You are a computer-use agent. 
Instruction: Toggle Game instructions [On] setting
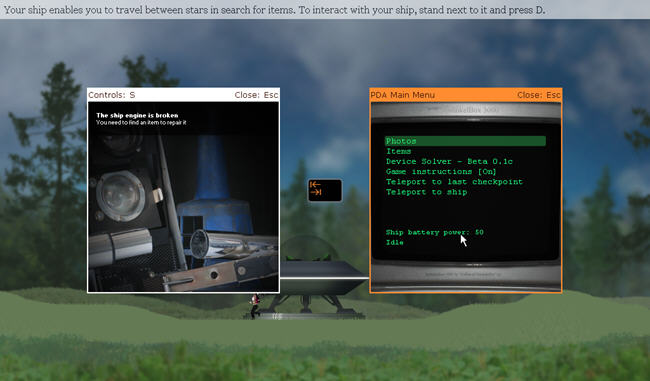pyautogui.click(x=441, y=172)
